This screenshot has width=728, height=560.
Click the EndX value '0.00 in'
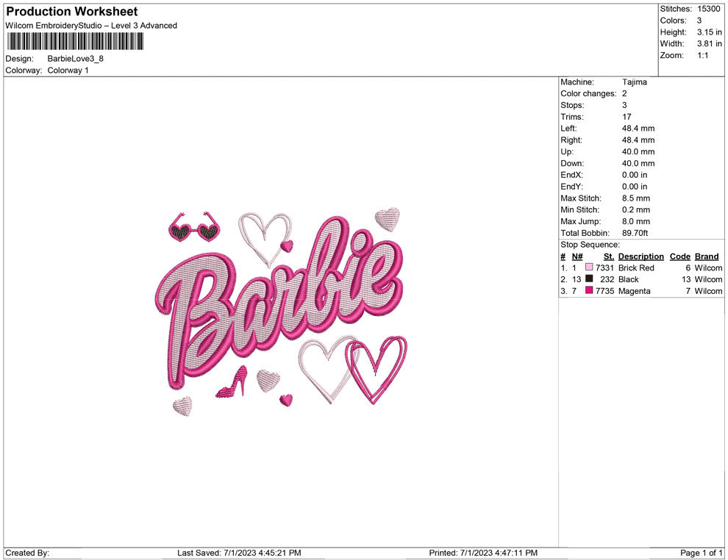coord(635,175)
